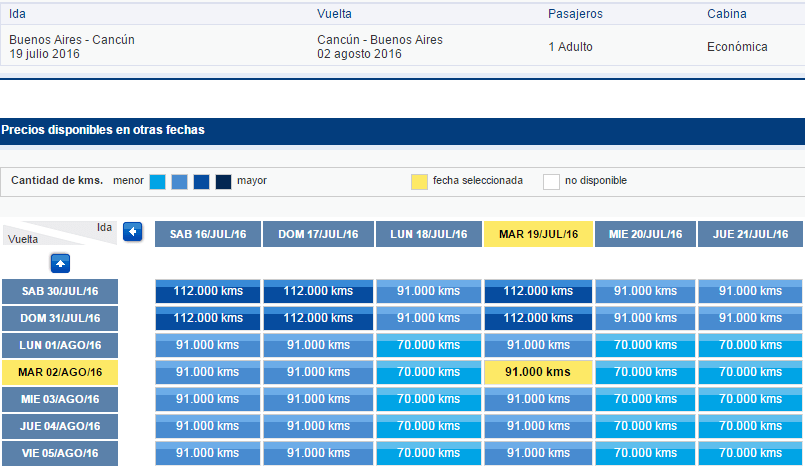Select return row MIE 03/AGO/16
This screenshot has width=805, height=467.
tap(60, 399)
